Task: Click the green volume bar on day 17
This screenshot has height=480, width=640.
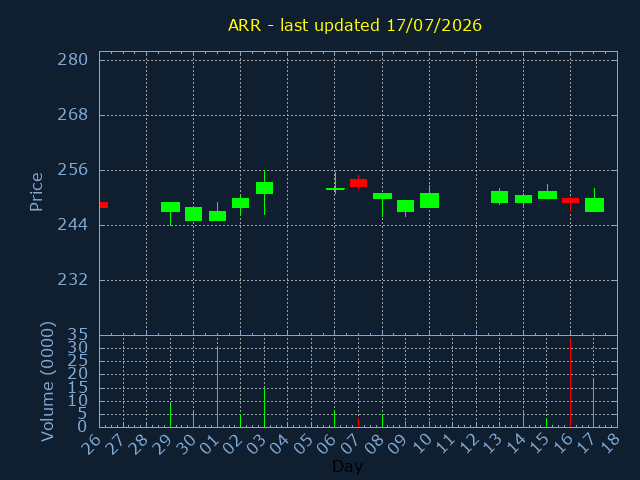Action: point(593,402)
